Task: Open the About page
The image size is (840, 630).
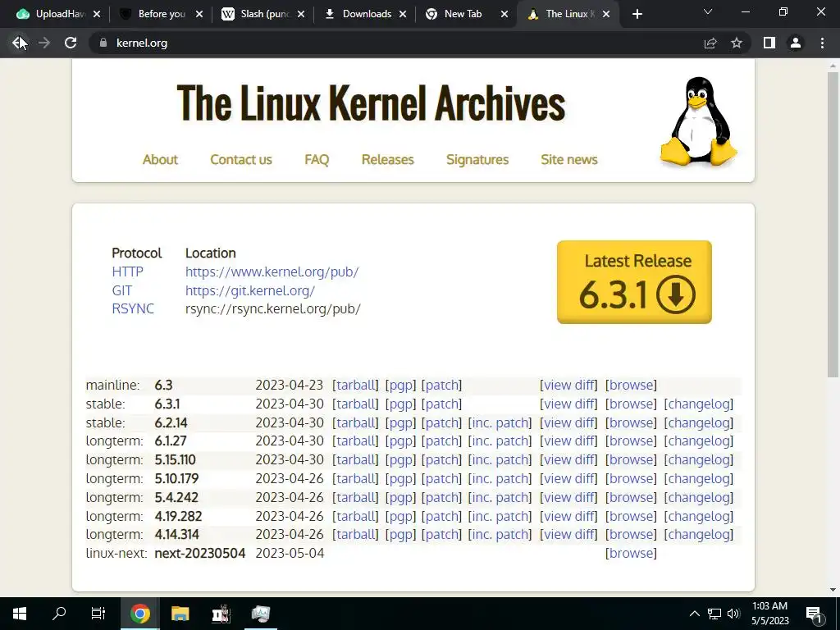Action: (x=160, y=160)
